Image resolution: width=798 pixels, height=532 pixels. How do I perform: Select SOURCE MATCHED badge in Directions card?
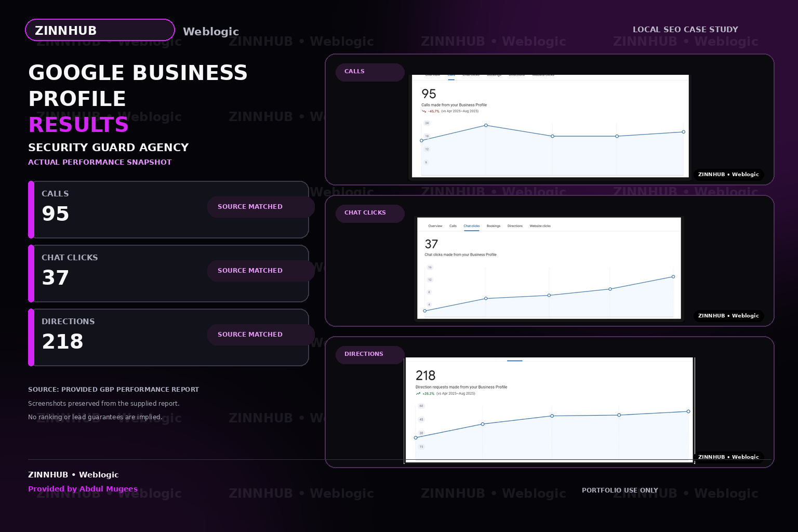coord(261,335)
